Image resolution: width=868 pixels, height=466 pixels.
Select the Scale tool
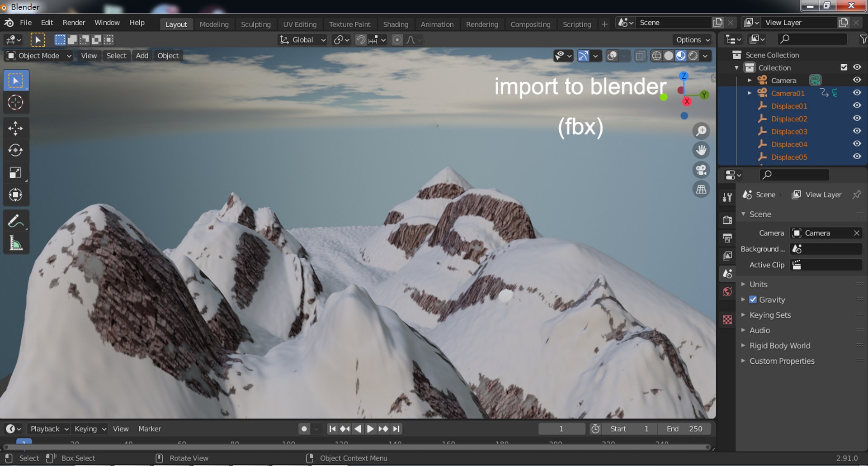coord(16,173)
